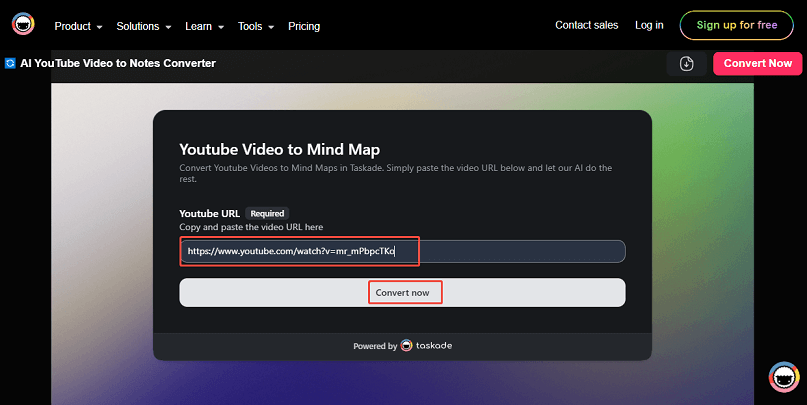
Task: Open the Contact sales link
Action: [x=586, y=25]
